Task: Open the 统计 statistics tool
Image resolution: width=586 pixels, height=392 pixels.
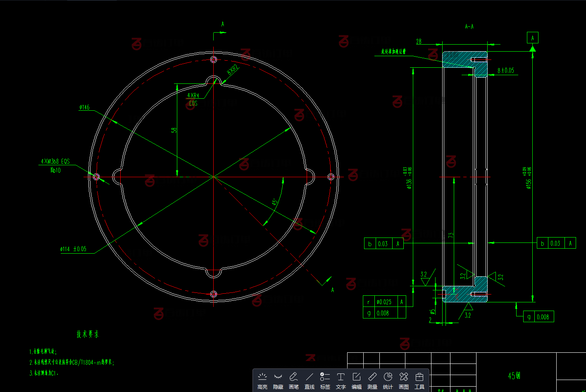Action: pyautogui.click(x=388, y=380)
